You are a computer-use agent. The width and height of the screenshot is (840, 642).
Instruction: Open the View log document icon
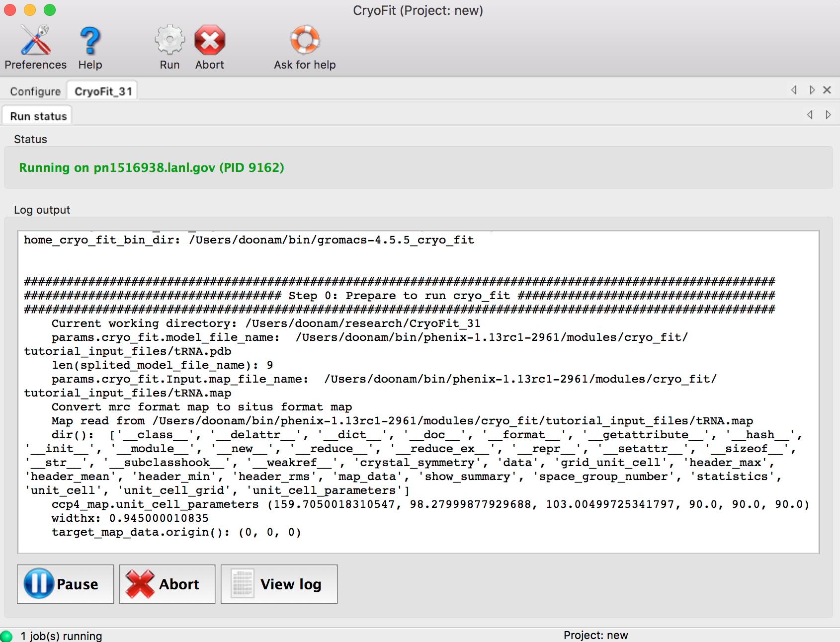(242, 584)
